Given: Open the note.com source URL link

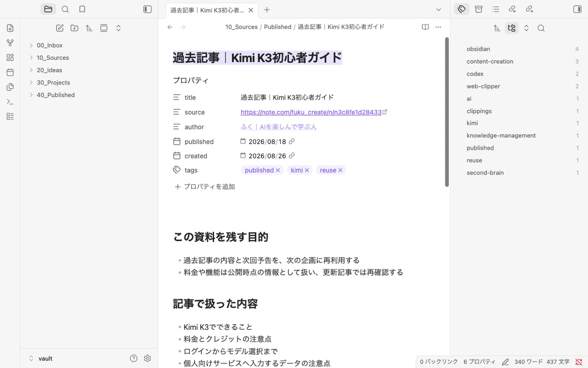Looking at the screenshot, I should [x=311, y=112].
